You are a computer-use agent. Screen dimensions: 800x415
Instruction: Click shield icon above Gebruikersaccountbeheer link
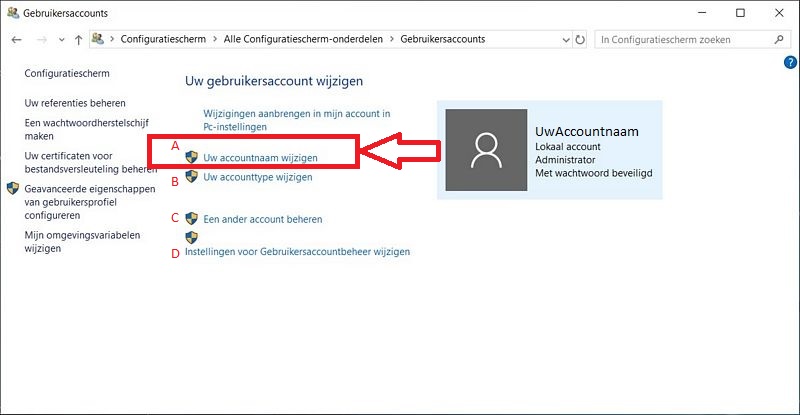click(x=191, y=237)
